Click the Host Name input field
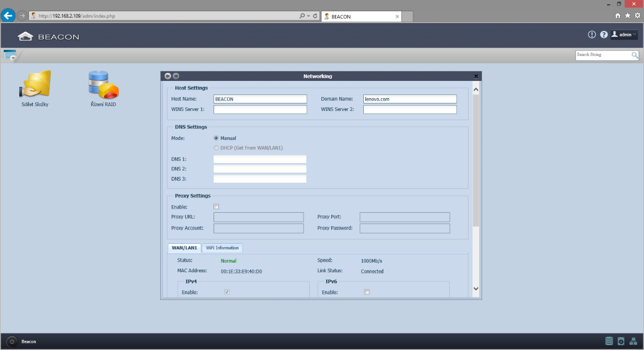Screen dimensions: 644x350 tap(260, 99)
